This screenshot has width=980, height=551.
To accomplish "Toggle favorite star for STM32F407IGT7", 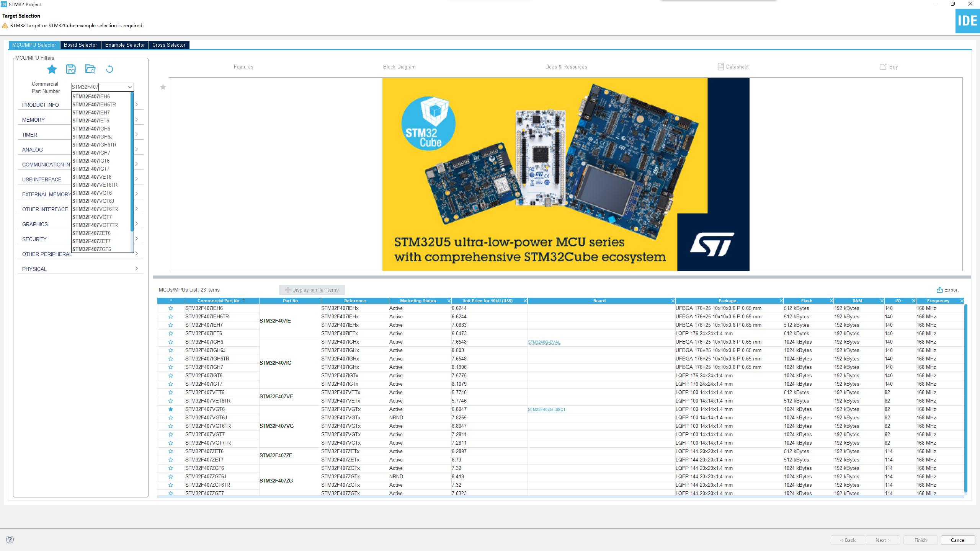I will coord(171,384).
